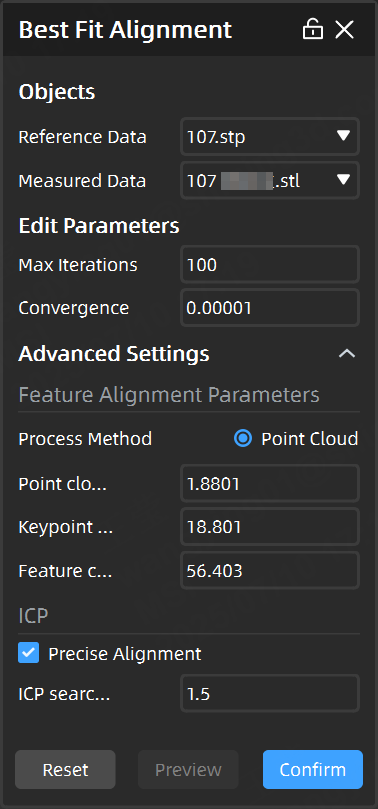Image resolution: width=378 pixels, height=809 pixels.
Task: Click the Max Iterations input field
Action: [x=270, y=265]
